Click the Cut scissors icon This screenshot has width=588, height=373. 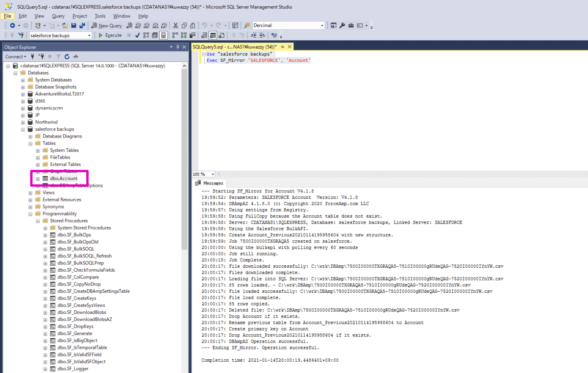175,25
